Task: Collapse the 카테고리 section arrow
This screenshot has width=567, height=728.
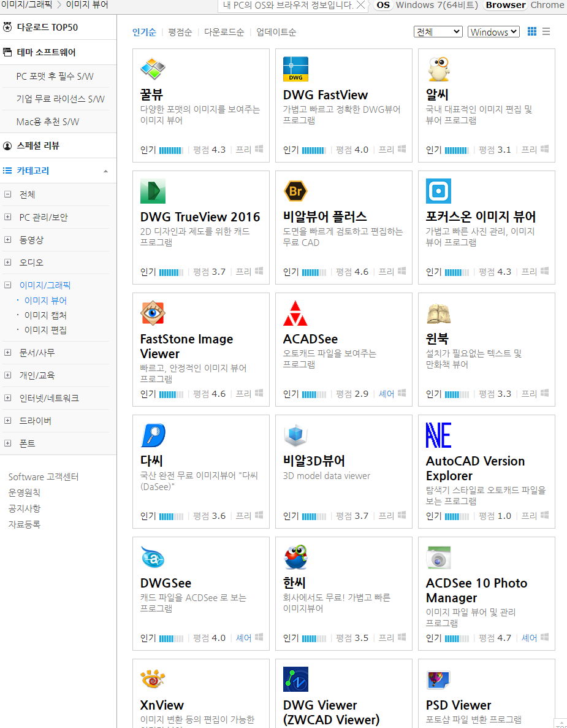Action: coord(106,171)
